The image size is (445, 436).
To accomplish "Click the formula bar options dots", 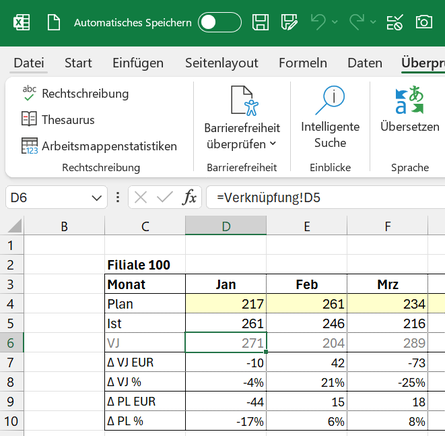I will point(118,197).
